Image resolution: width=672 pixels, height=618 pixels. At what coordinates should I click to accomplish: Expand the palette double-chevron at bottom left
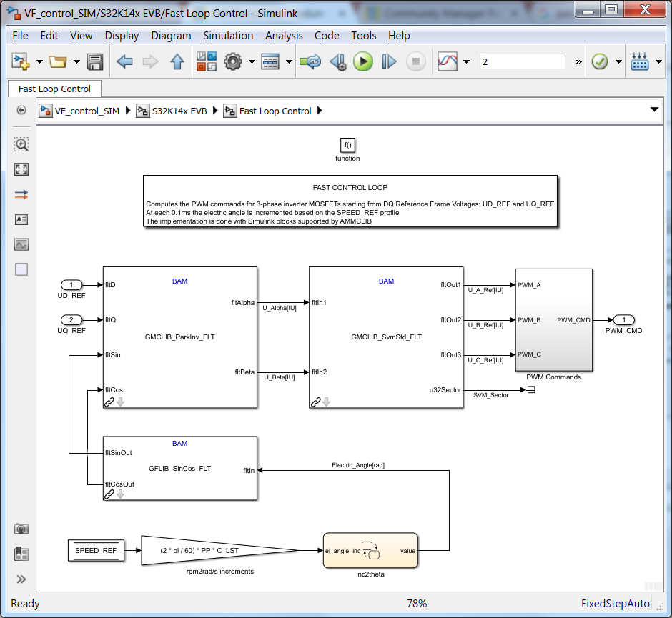point(21,579)
